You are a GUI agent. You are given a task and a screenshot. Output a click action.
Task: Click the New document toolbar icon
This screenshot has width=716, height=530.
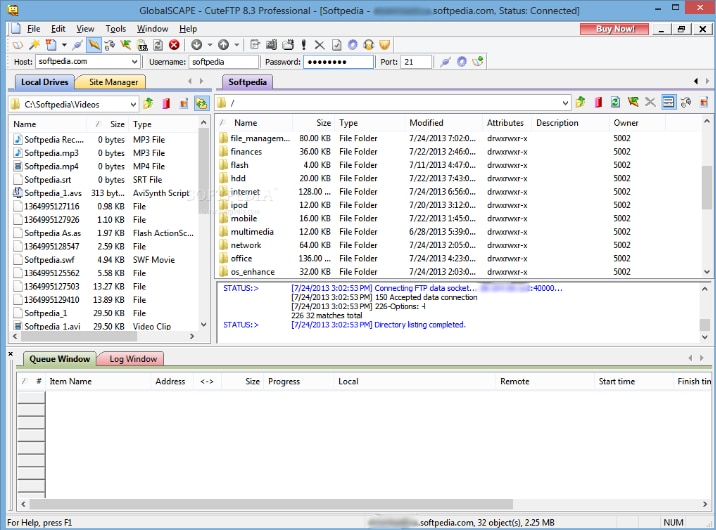[x=51, y=45]
